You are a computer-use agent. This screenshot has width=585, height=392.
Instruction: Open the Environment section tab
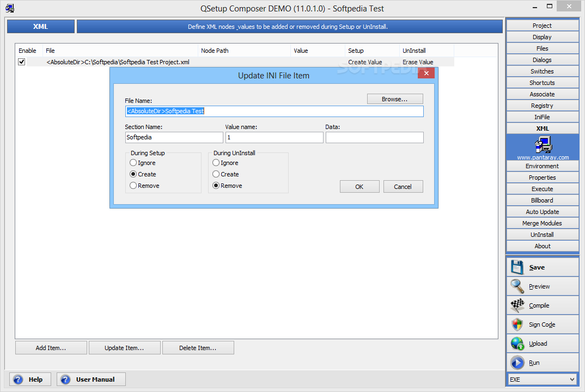point(543,166)
